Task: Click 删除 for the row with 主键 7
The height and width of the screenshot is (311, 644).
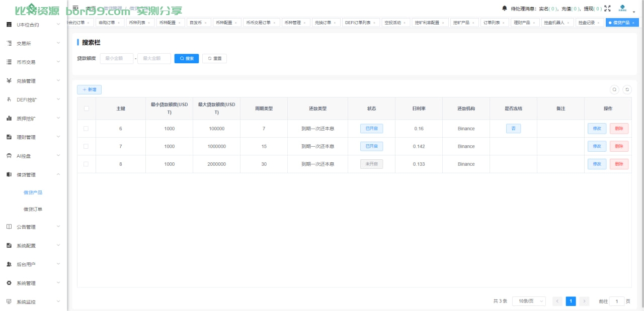Action: pos(619,146)
